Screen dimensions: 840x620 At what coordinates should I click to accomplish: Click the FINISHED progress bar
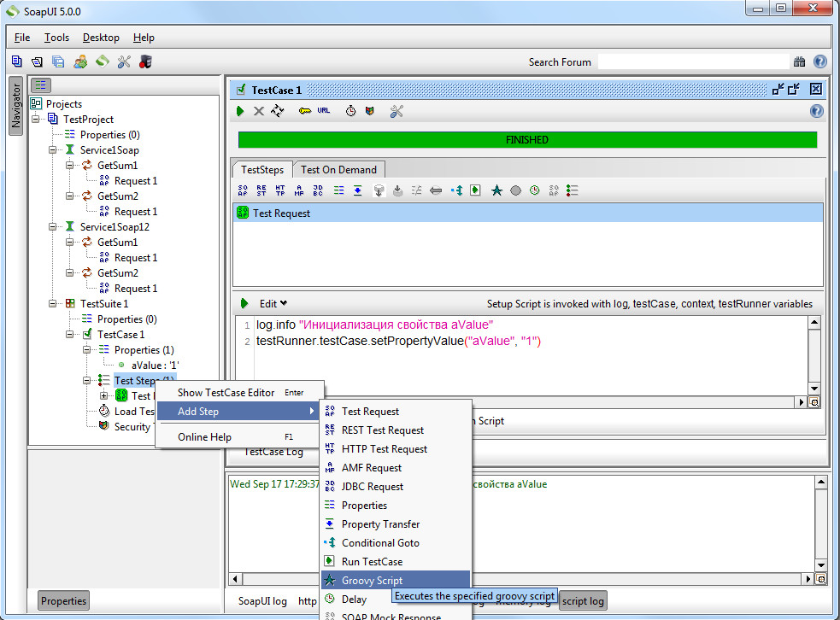point(528,140)
